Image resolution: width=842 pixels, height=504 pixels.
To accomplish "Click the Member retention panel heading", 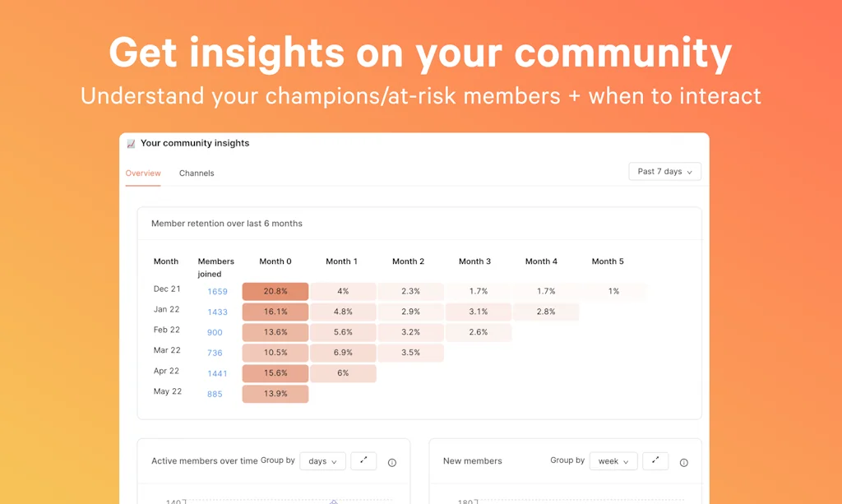I will coord(226,223).
